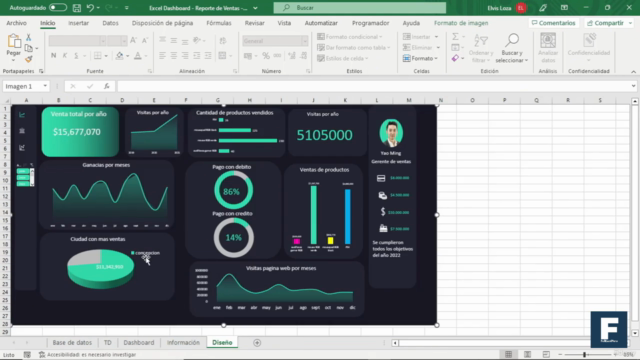Click the AutoSum sigma icon
Viewport: 640px width, 360px height.
pos(456,37)
